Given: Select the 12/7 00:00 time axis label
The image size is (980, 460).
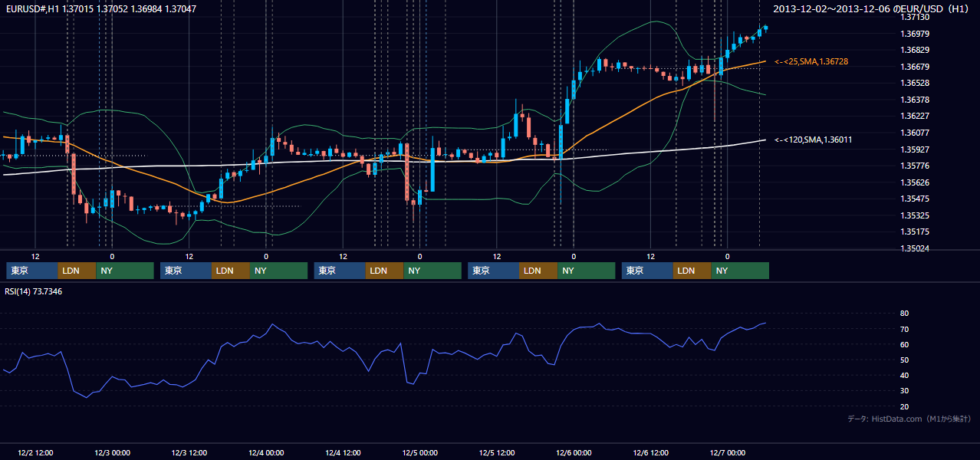Looking at the screenshot, I should pos(728,453).
